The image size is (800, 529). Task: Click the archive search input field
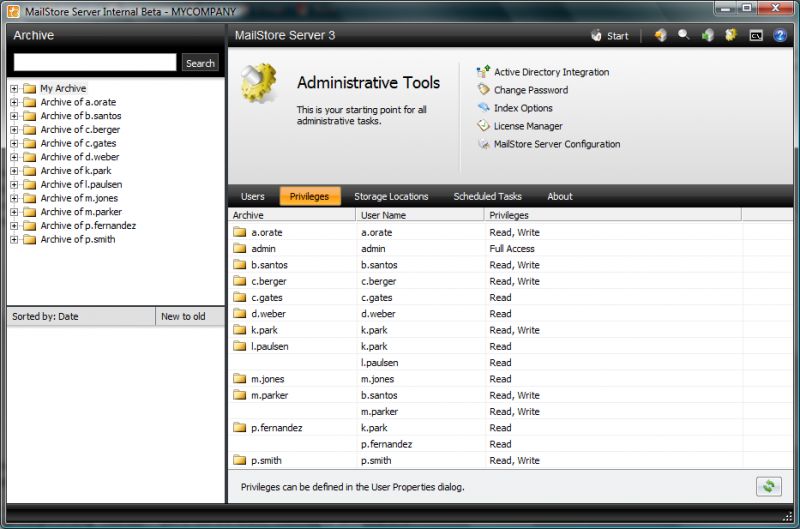tap(95, 62)
